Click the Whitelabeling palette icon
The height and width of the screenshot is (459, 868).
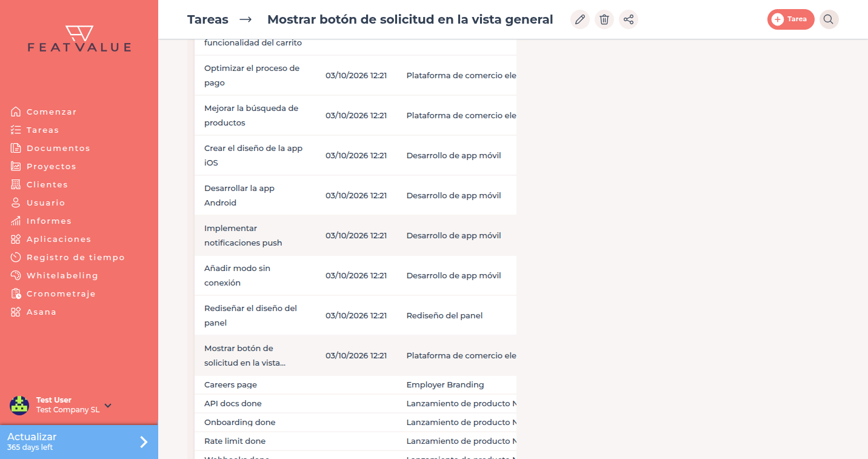pyautogui.click(x=16, y=275)
